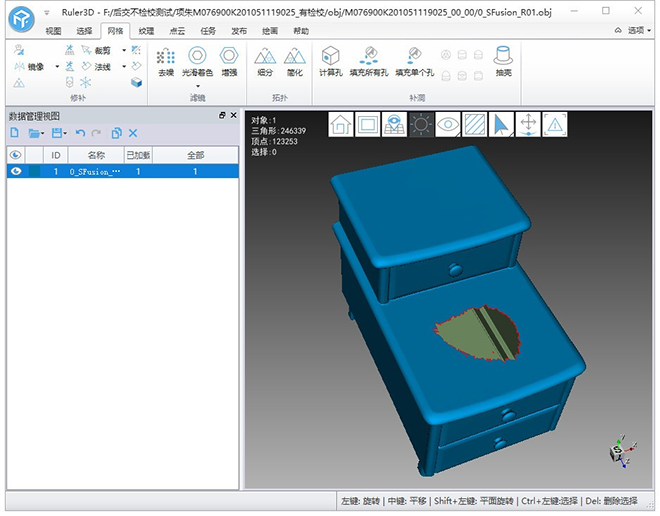
Task: Click 填充单个孔 fill single hole
Action: tap(414, 62)
